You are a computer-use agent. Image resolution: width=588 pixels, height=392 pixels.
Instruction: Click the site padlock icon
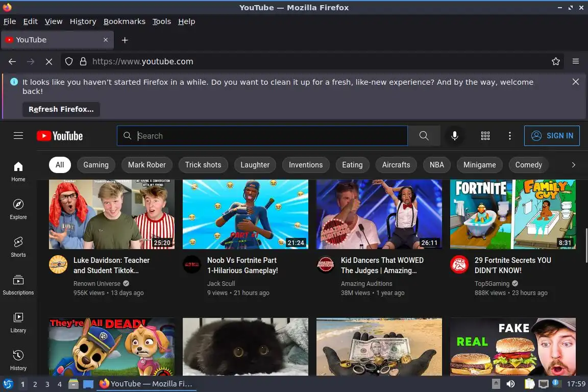click(x=83, y=62)
